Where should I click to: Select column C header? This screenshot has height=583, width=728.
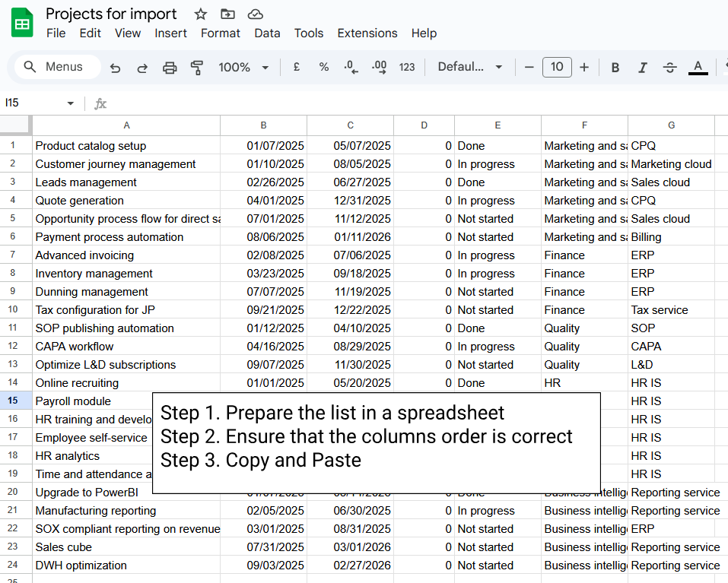tap(350, 125)
